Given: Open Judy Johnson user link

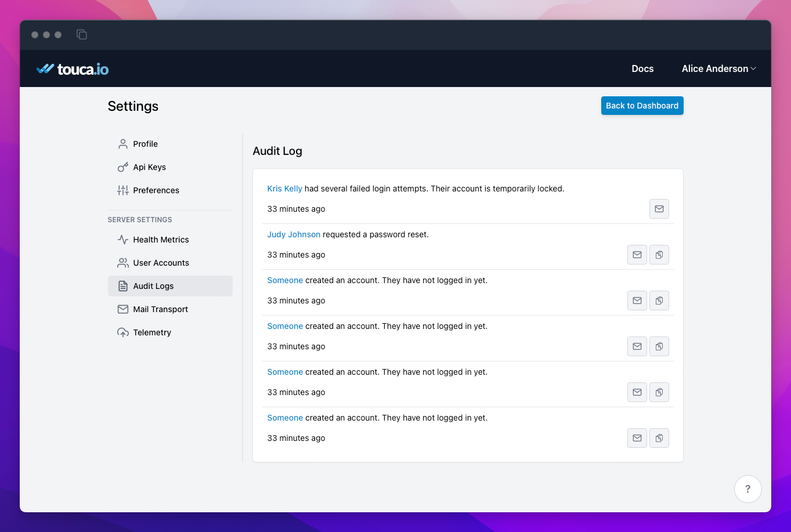Looking at the screenshot, I should 294,234.
